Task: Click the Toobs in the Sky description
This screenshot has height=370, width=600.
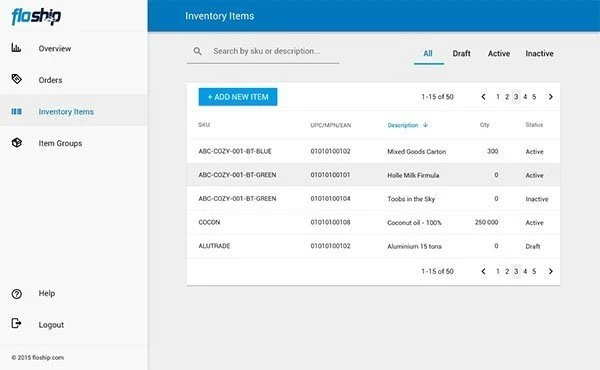Action: point(411,199)
